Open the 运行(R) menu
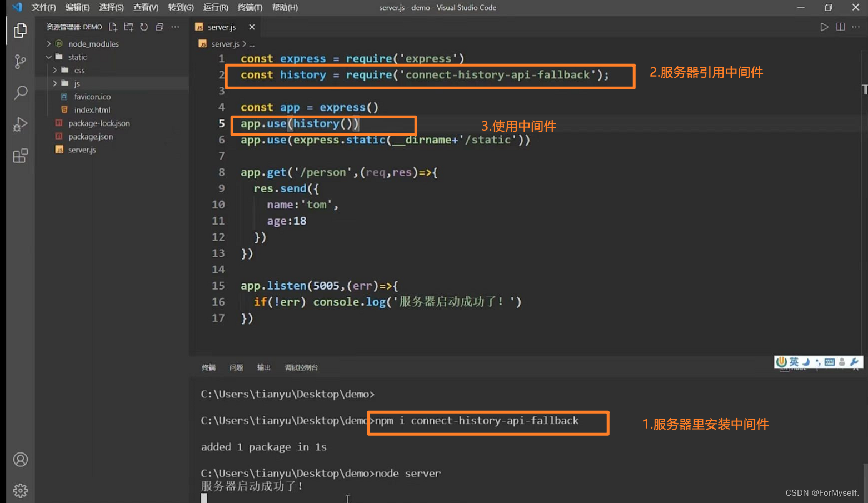 click(216, 7)
